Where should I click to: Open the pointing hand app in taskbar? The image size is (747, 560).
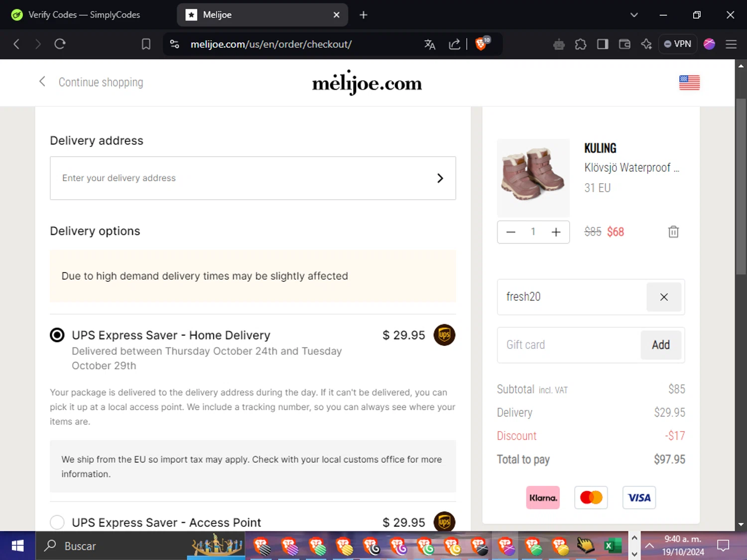[x=586, y=546]
